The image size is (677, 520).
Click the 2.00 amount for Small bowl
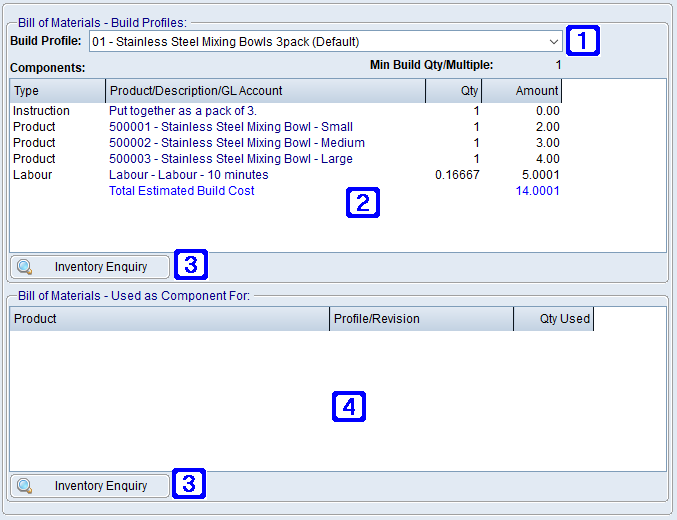[x=548, y=127]
